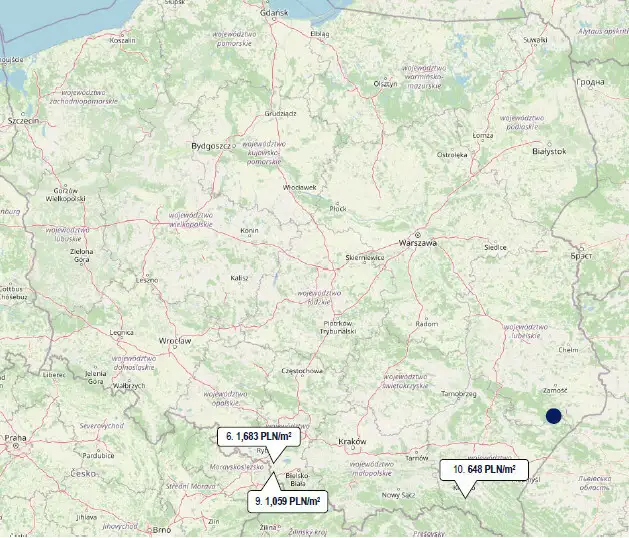629x538 pixels.
Task: Select the Bydgoszcz city label
Action: click(x=211, y=146)
